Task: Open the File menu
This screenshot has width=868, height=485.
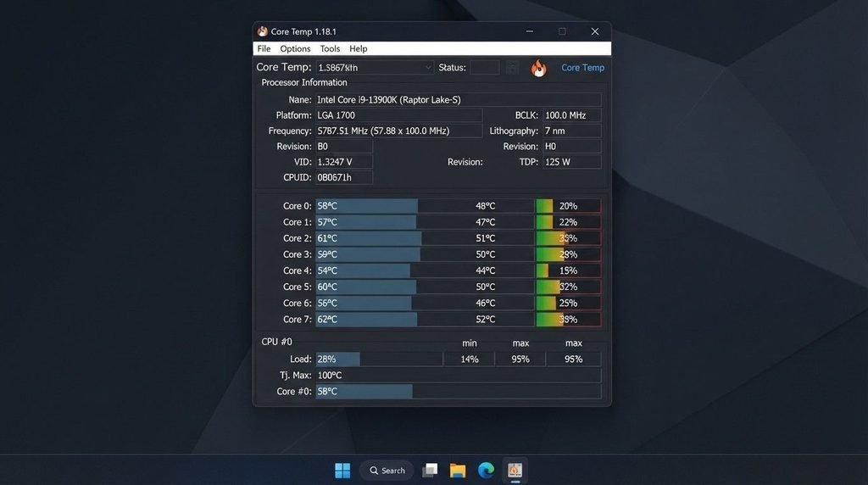Action: click(264, 48)
